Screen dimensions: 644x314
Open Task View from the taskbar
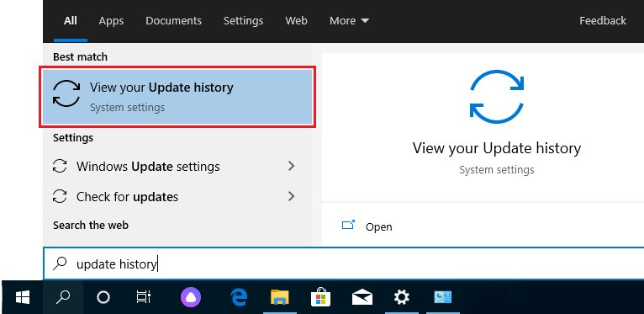[x=143, y=297]
